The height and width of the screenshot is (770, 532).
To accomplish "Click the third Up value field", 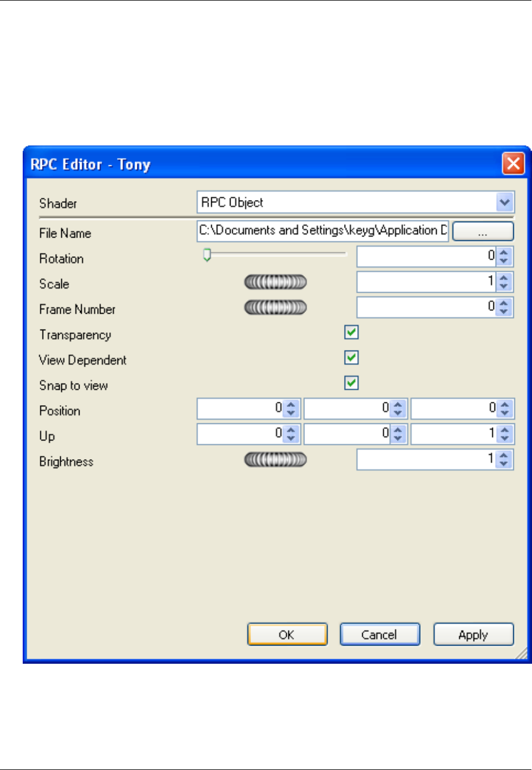I will pyautogui.click(x=454, y=434).
